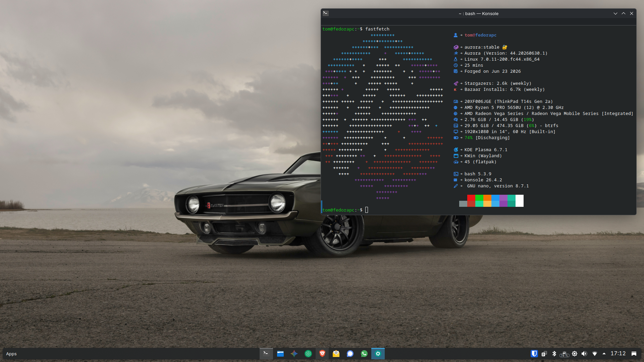Screen dimensions: 644x362
Task: Open the battery 74% tray indicator
Action: [565, 354]
